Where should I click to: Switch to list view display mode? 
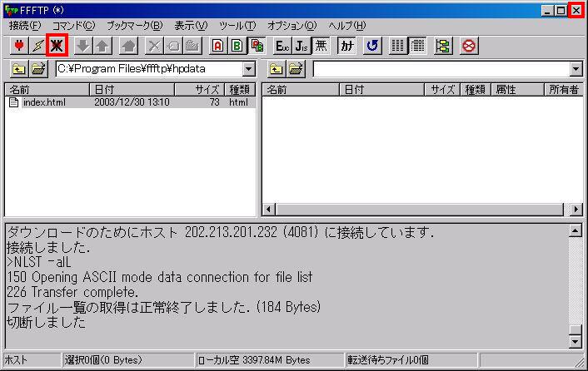[398, 46]
